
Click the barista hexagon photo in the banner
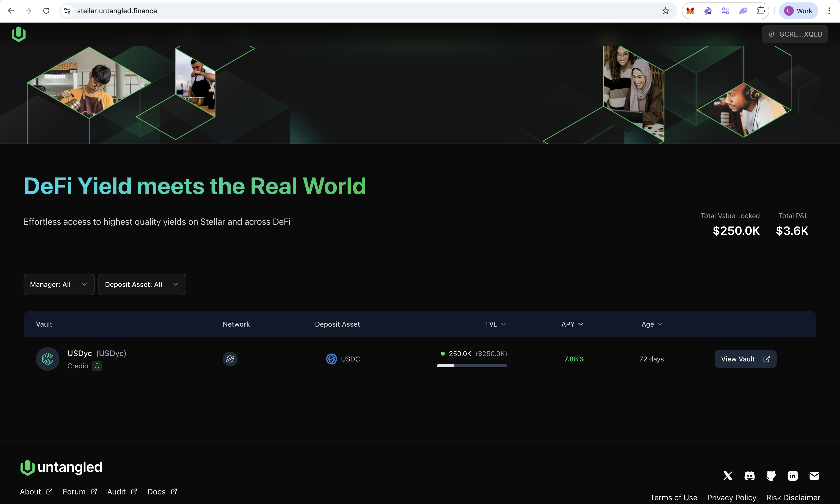point(89,82)
